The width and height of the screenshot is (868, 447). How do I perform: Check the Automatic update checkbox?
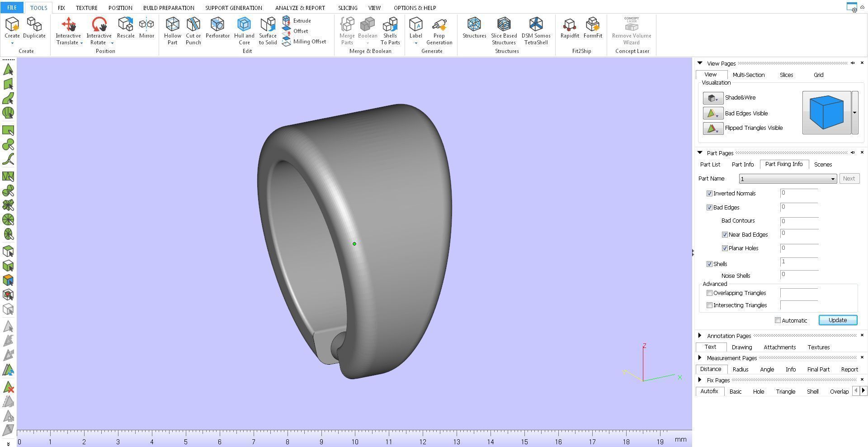778,320
